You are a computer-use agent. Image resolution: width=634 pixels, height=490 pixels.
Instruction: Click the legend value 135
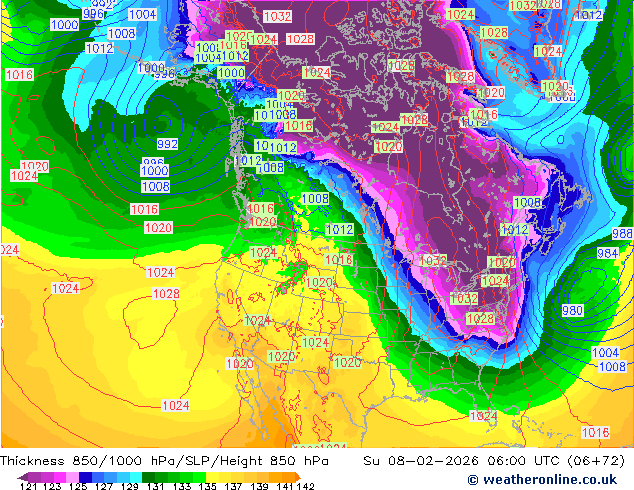click(x=207, y=486)
